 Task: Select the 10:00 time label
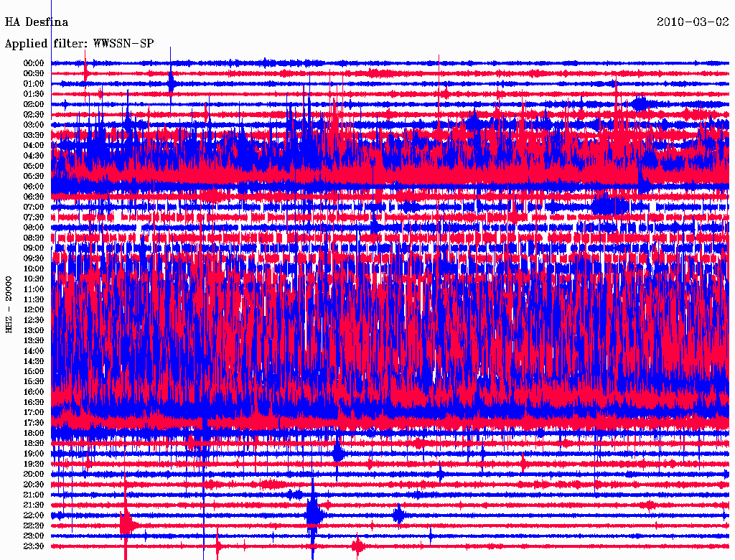(x=34, y=269)
